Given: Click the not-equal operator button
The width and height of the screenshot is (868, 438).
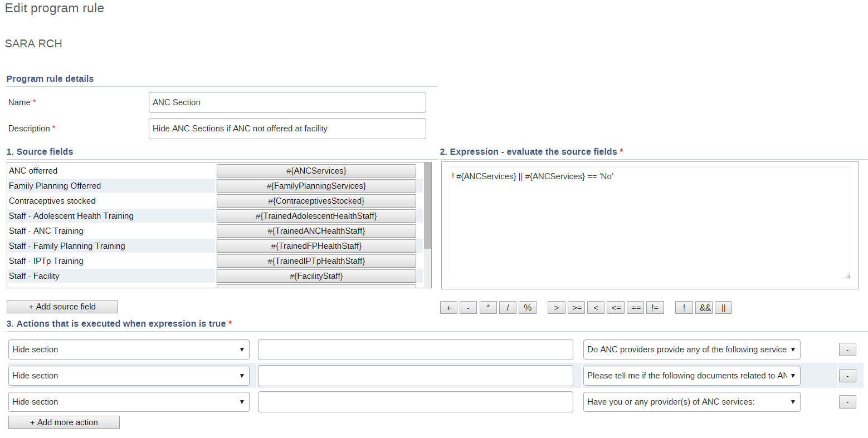Looking at the screenshot, I should 655,308.
